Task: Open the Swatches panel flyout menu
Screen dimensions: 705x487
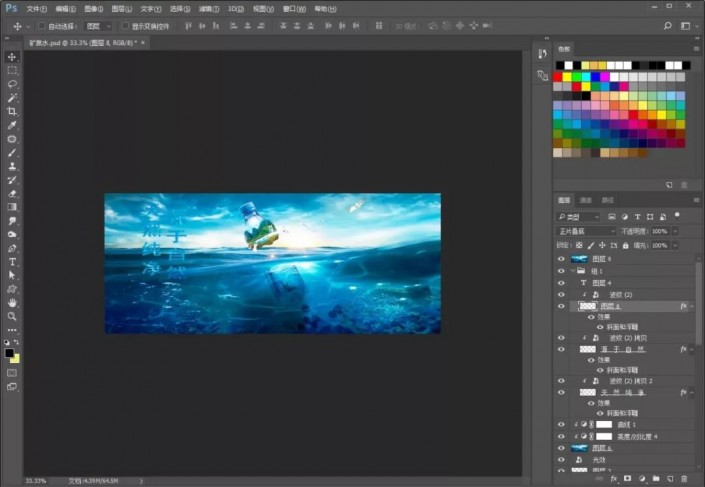Action: click(696, 49)
